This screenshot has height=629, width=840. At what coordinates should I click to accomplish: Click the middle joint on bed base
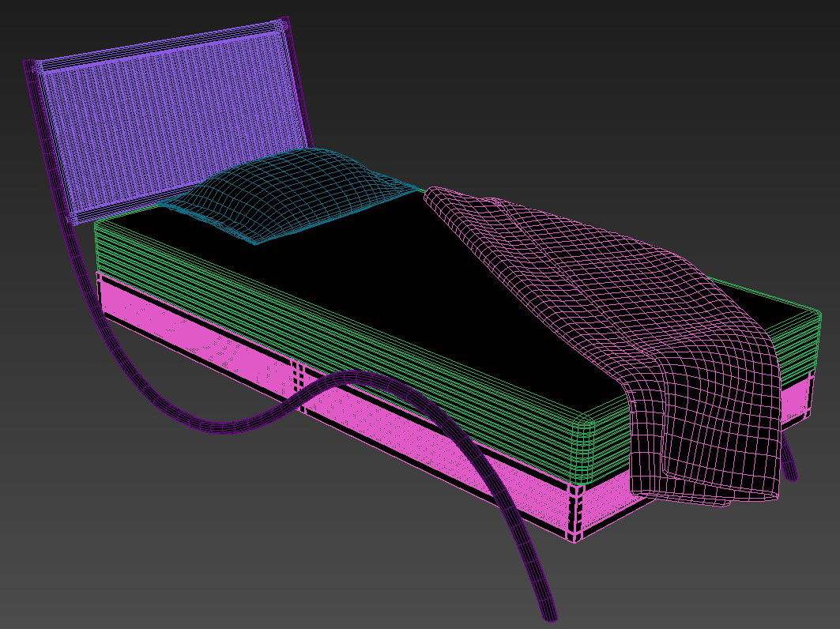[x=298, y=375]
